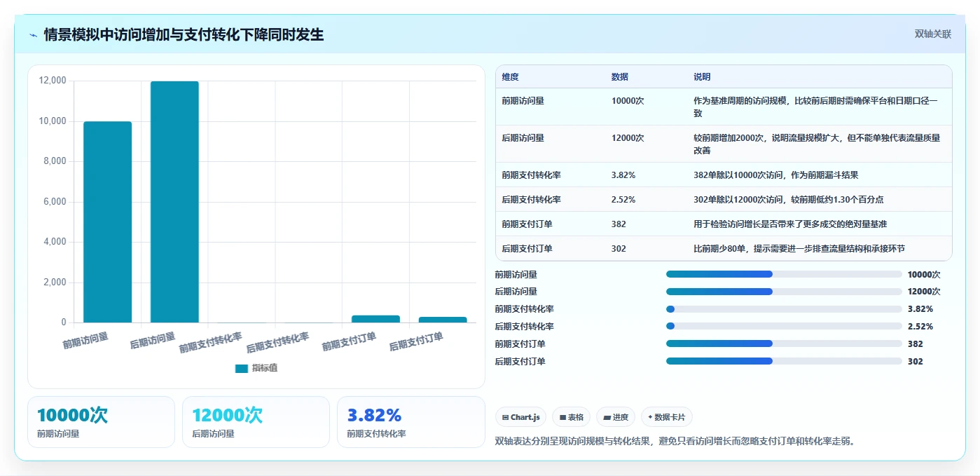Click description starting with 302单除以12000次访问
980x476 pixels.
tap(788, 200)
